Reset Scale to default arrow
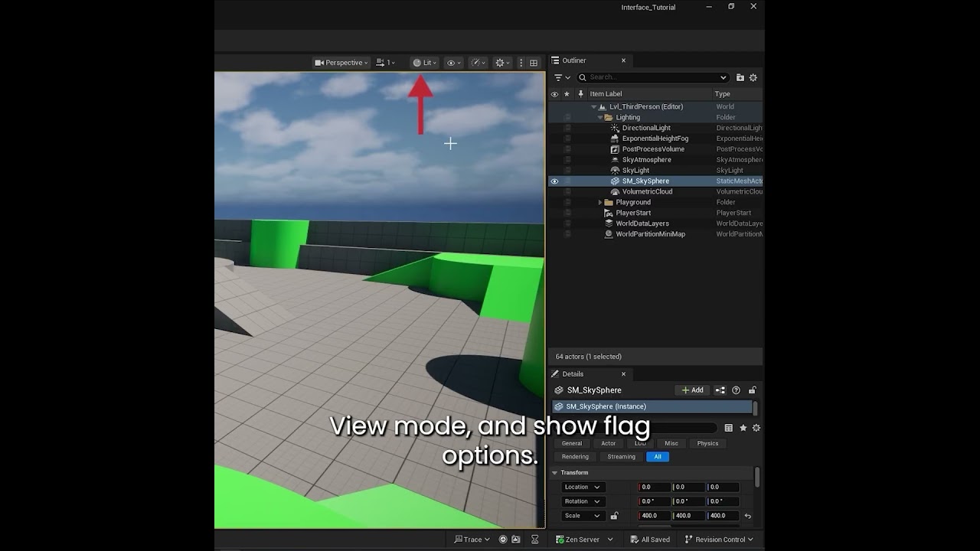 747,516
